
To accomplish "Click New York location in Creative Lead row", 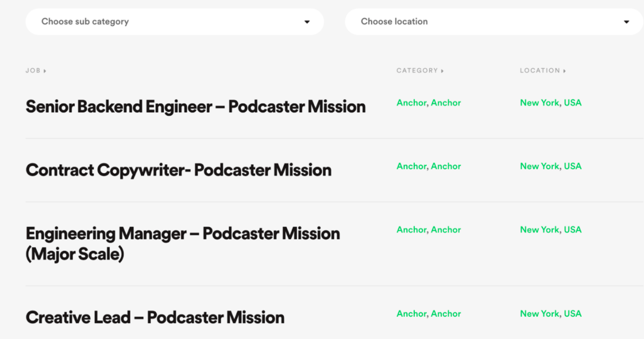I will [x=540, y=314].
